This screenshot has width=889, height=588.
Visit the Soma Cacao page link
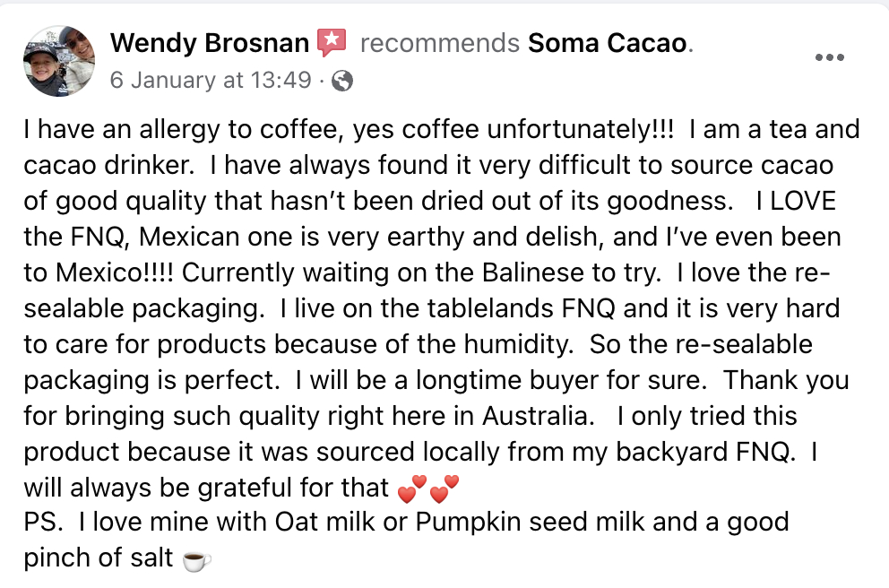click(x=607, y=42)
